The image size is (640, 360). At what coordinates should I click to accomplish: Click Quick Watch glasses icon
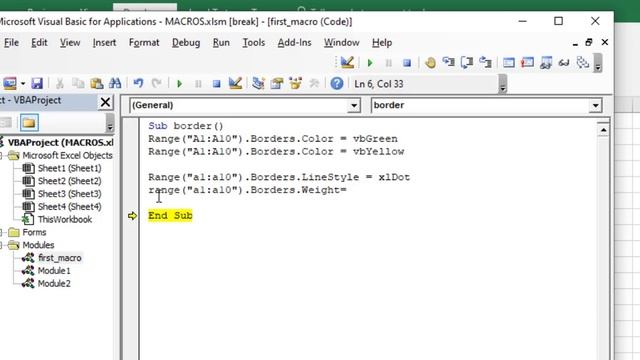pyautogui.click(x=564, y=63)
